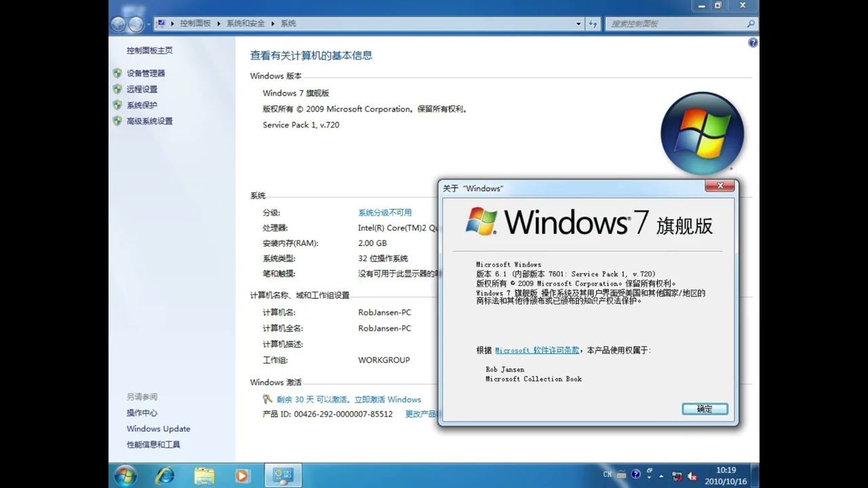Click 确定 button in About Windows

[x=705, y=409]
